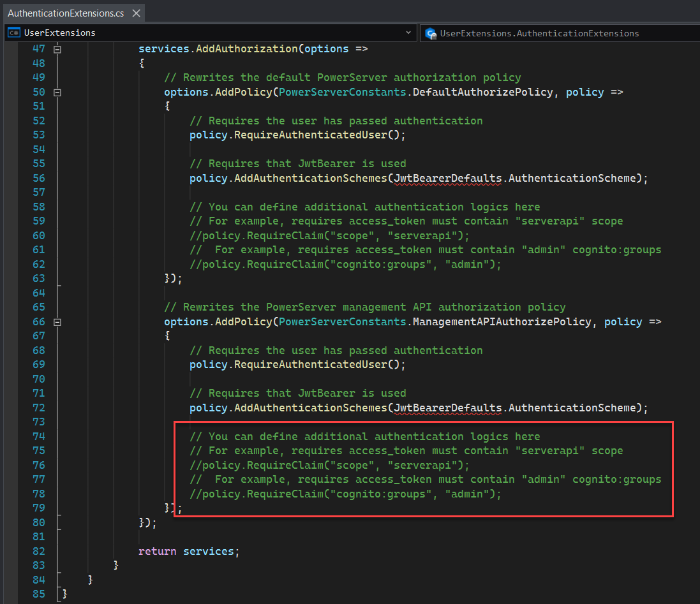
Task: Click line number 63 in the gutter
Action: [38, 278]
